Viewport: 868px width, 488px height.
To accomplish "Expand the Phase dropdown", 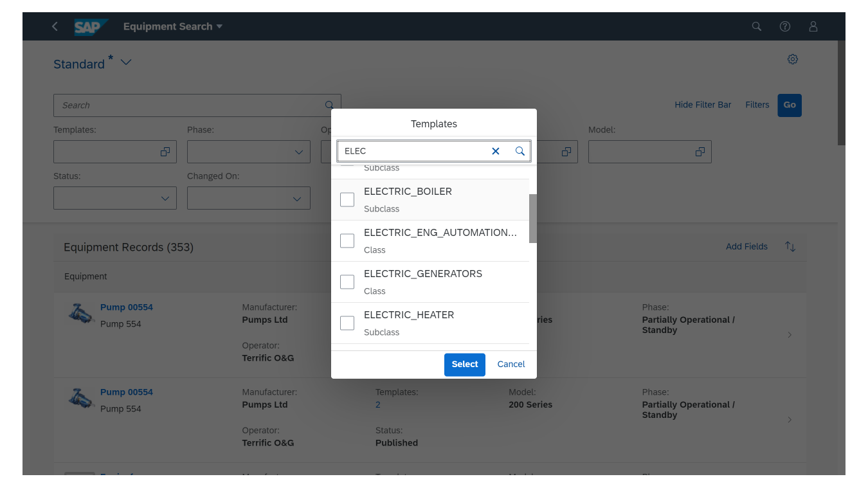I will (x=298, y=152).
